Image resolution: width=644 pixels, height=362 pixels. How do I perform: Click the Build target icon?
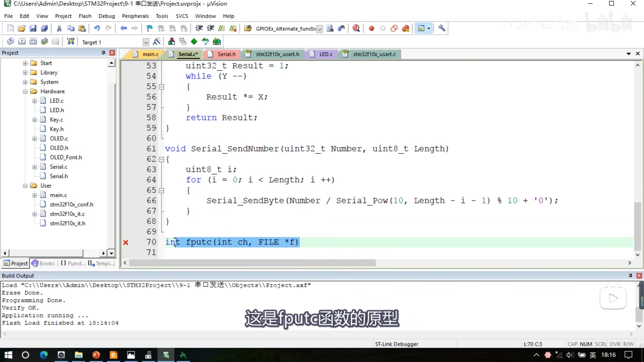tap(22, 41)
